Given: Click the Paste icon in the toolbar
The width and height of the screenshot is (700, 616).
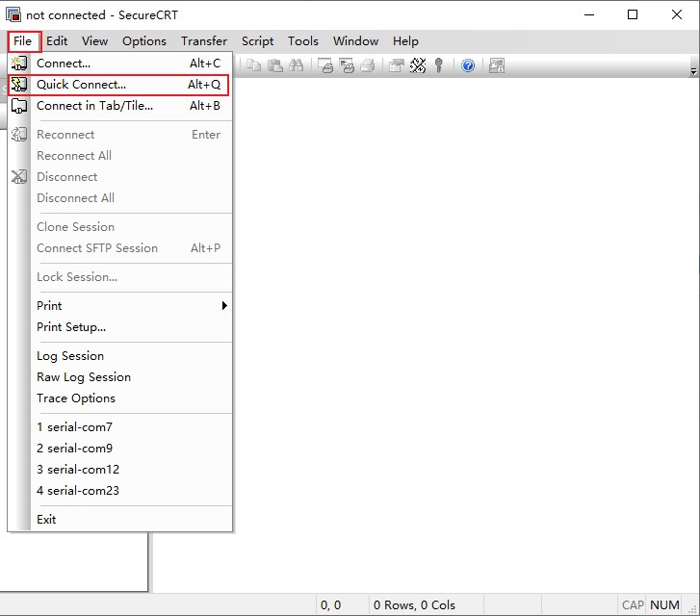Looking at the screenshot, I should pos(275,65).
